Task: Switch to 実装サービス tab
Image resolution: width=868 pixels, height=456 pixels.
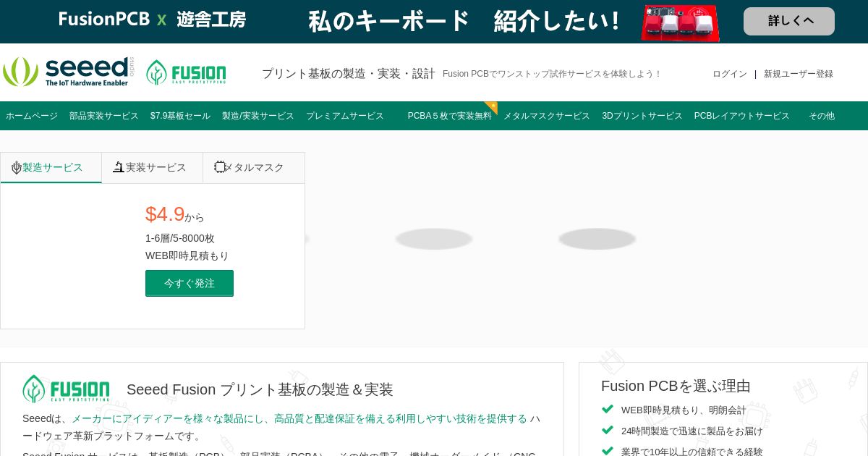Action: [x=153, y=167]
